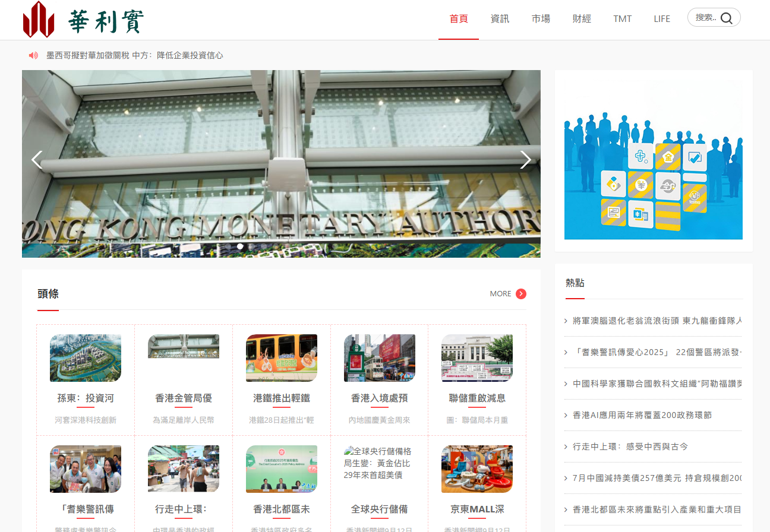Advance carousel with next arrow
The width and height of the screenshot is (770, 532).
525,160
